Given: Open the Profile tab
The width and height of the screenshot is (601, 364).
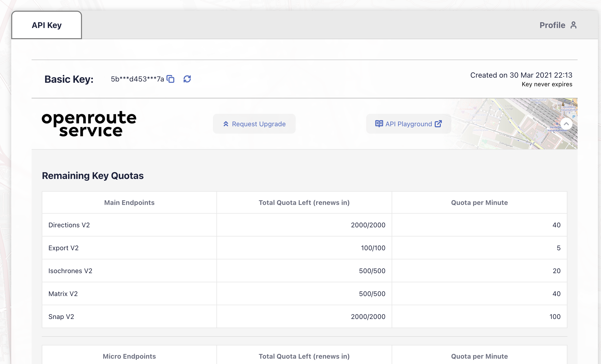Looking at the screenshot, I should [x=558, y=25].
